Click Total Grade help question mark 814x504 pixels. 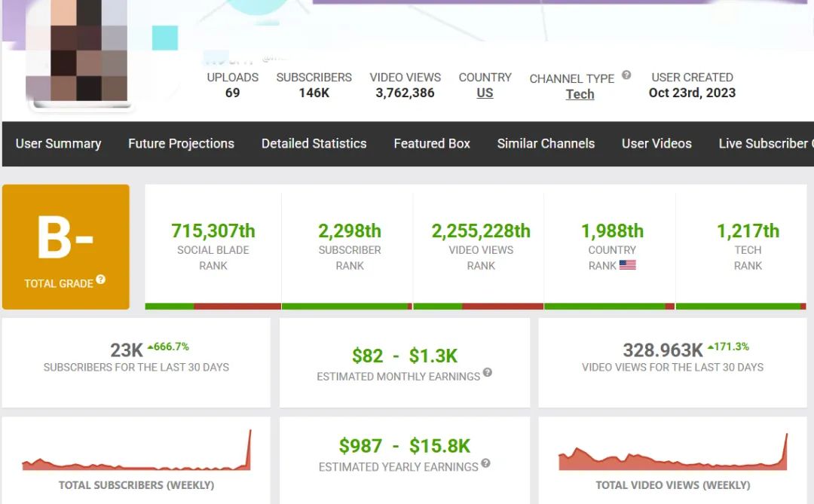pyautogui.click(x=100, y=279)
